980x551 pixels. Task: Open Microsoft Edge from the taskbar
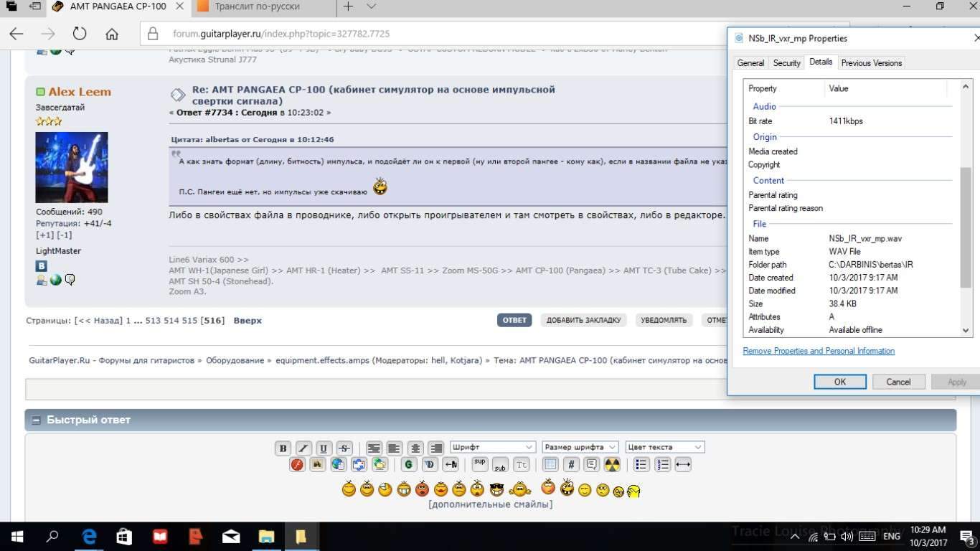(x=89, y=537)
